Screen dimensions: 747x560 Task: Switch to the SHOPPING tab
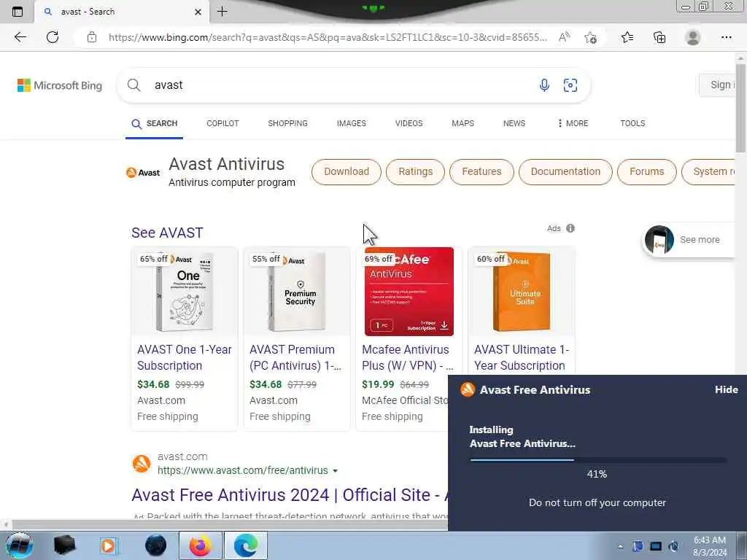pyautogui.click(x=287, y=123)
